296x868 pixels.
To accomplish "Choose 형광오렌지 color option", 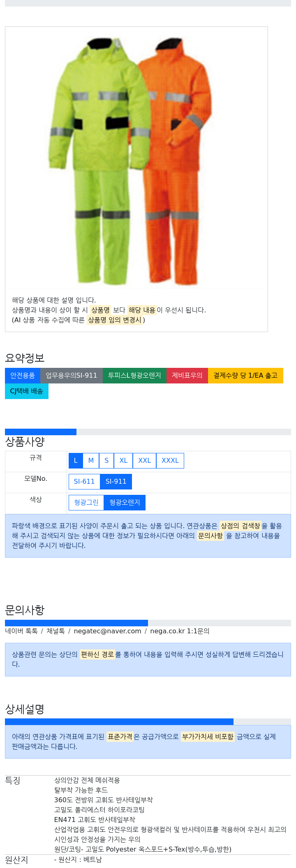I will click(x=125, y=502).
